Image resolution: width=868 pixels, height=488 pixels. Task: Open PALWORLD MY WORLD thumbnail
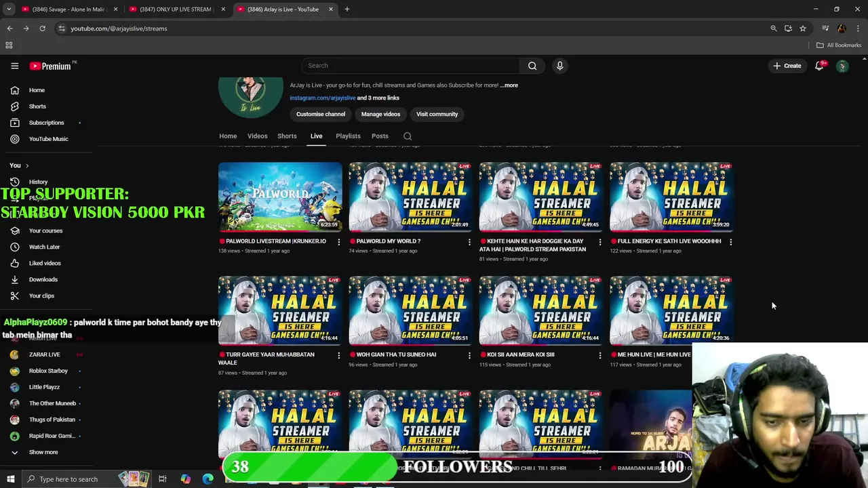click(x=411, y=197)
